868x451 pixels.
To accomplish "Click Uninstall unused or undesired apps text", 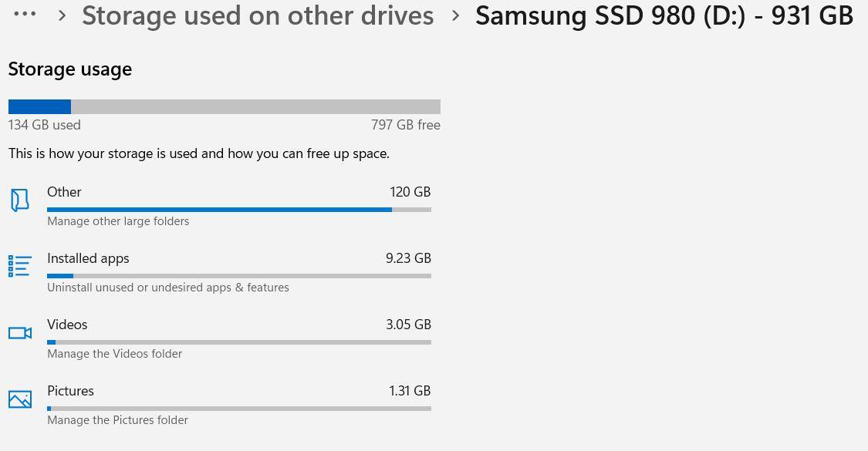I will (x=168, y=288).
